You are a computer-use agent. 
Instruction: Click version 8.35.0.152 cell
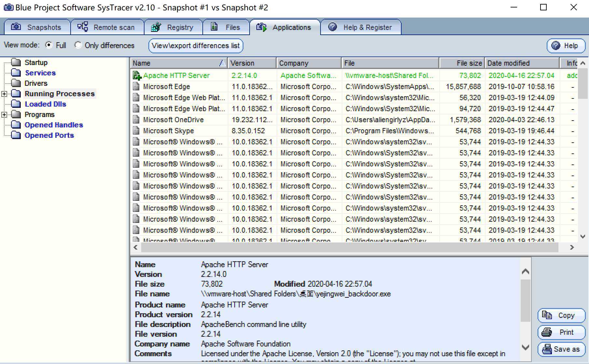click(248, 131)
